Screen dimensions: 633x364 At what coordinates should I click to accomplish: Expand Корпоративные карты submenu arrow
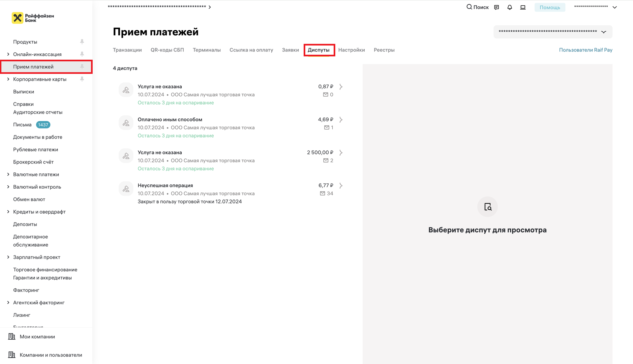pyautogui.click(x=8, y=79)
